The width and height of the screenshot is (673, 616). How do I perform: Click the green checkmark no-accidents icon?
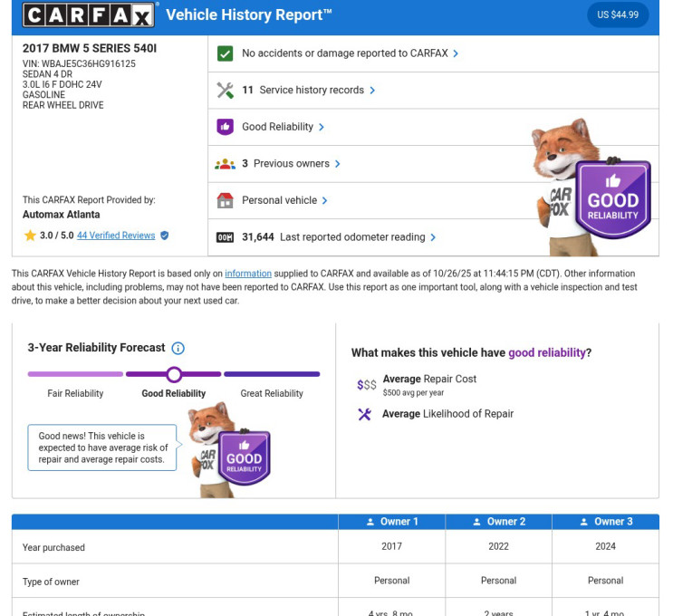tap(226, 53)
